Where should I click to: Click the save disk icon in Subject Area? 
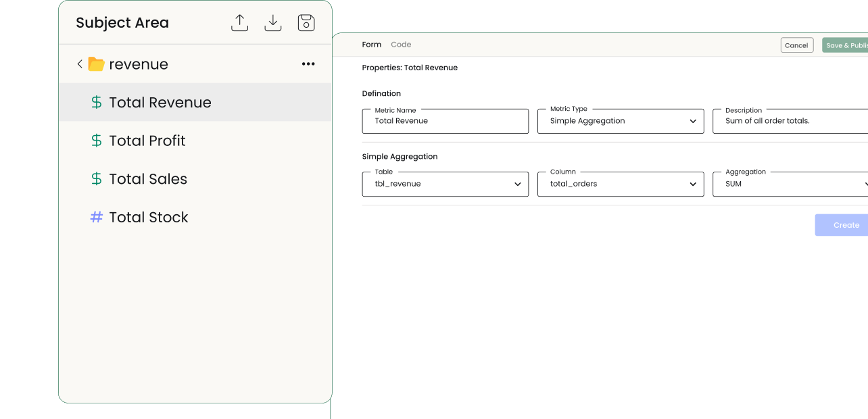306,23
